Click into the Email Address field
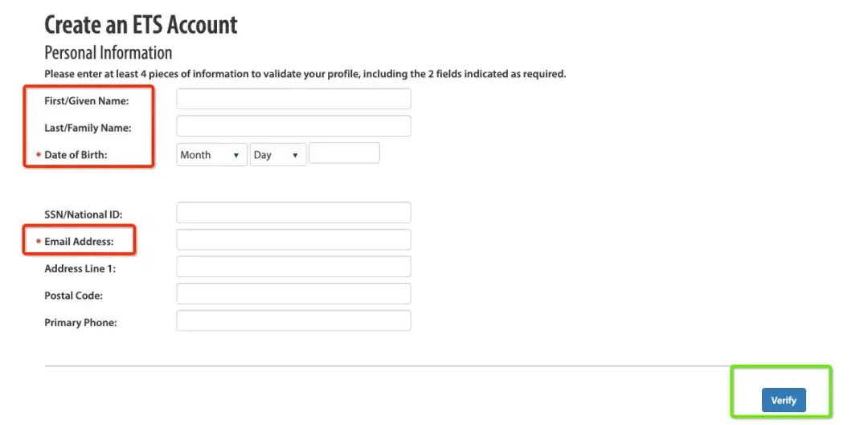 [293, 240]
